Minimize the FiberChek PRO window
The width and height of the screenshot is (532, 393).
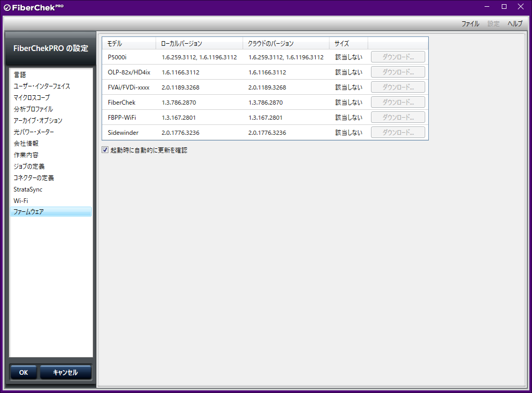[487, 7]
